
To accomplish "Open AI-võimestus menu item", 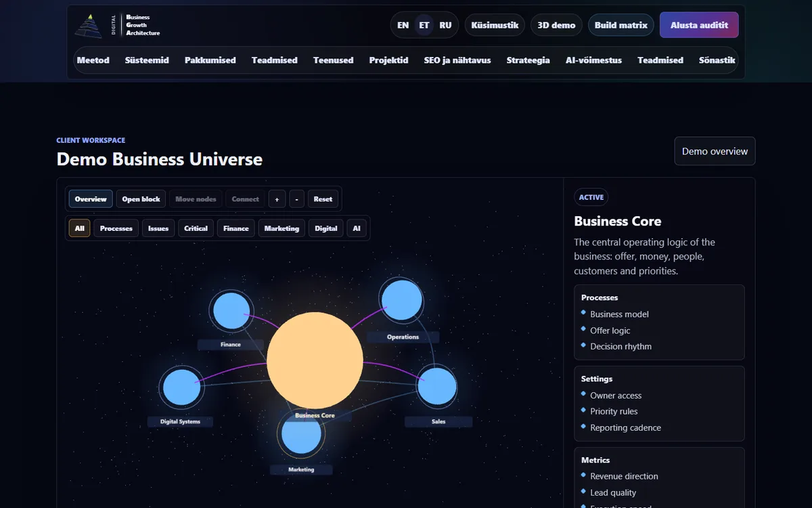I will point(594,60).
